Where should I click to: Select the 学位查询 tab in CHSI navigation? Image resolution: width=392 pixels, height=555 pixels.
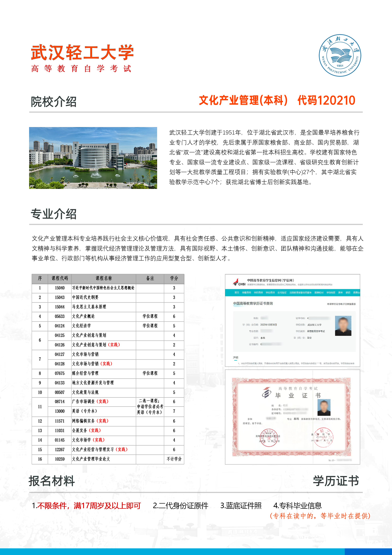270,293
